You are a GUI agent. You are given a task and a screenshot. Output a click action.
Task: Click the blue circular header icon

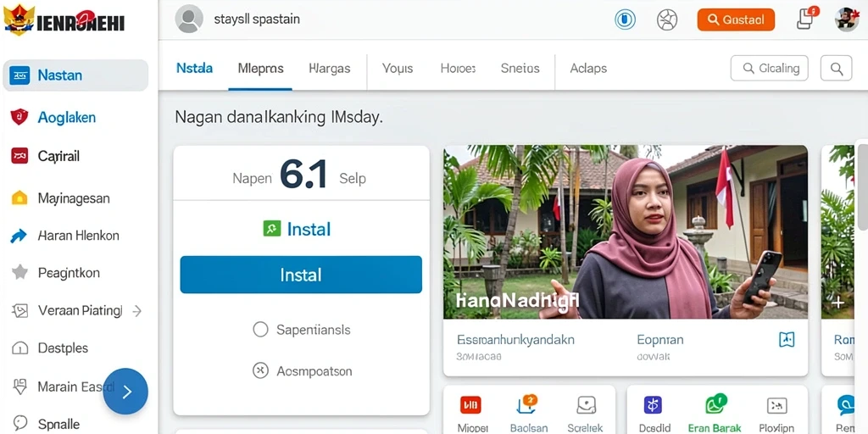coord(625,20)
